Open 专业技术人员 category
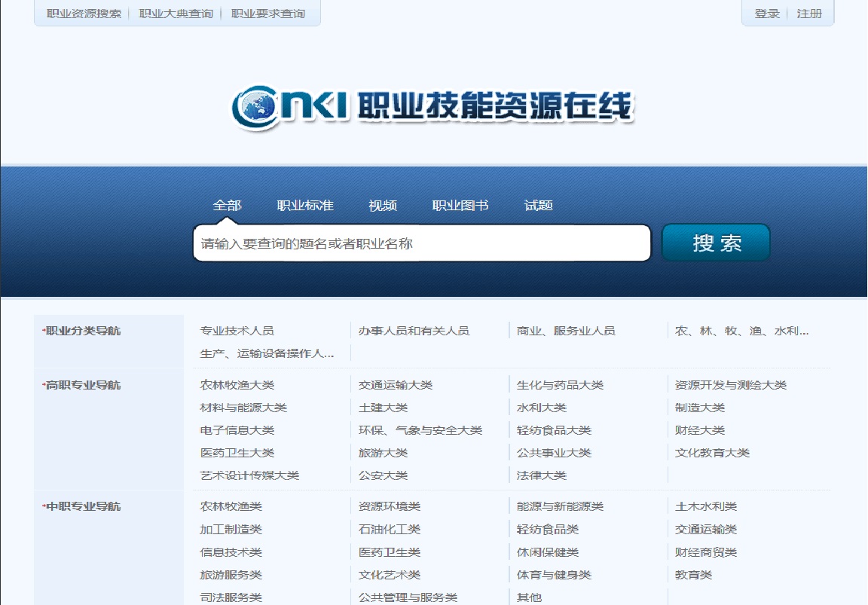This screenshot has height=605, width=868. pyautogui.click(x=237, y=331)
